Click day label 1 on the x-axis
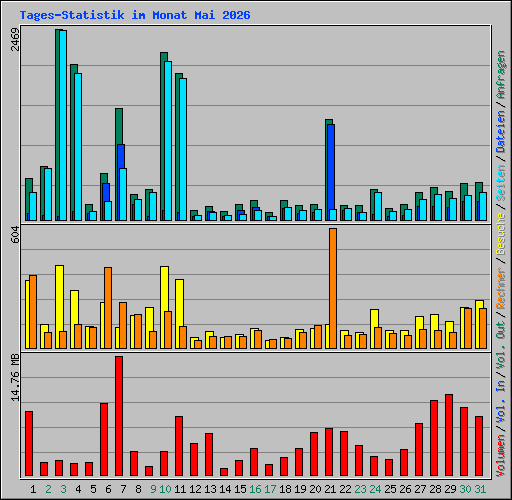 coord(33,489)
